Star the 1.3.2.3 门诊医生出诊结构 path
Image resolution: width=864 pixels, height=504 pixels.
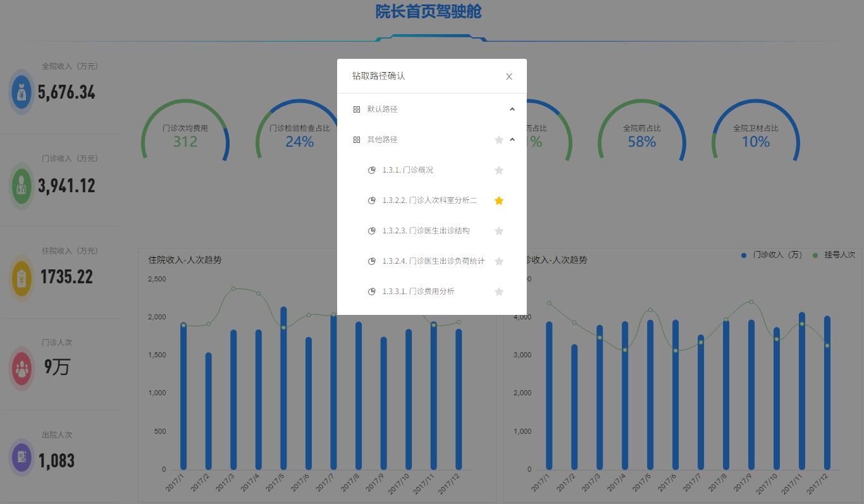[x=499, y=231]
